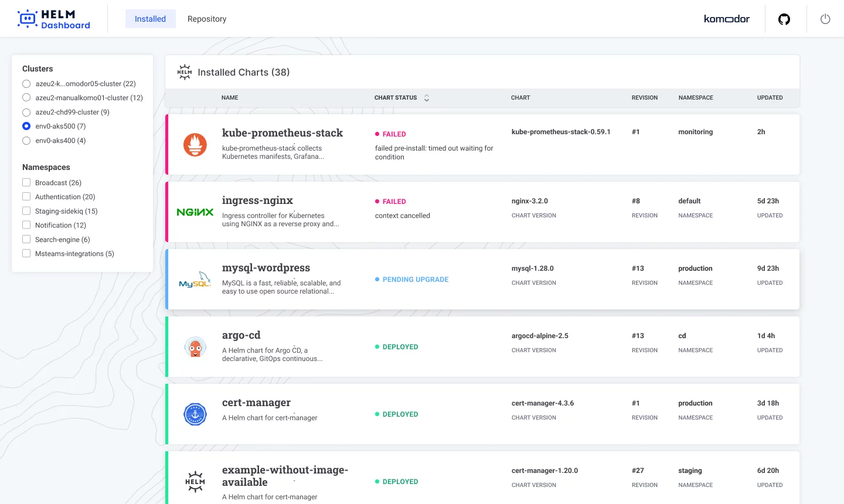
Task: Switch to the Installed tab
Action: click(x=151, y=19)
